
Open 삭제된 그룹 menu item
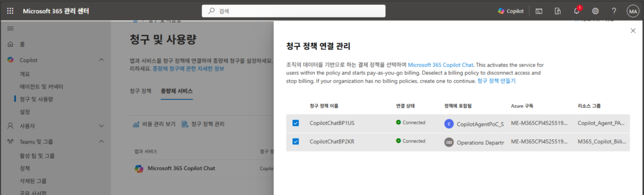point(33,181)
